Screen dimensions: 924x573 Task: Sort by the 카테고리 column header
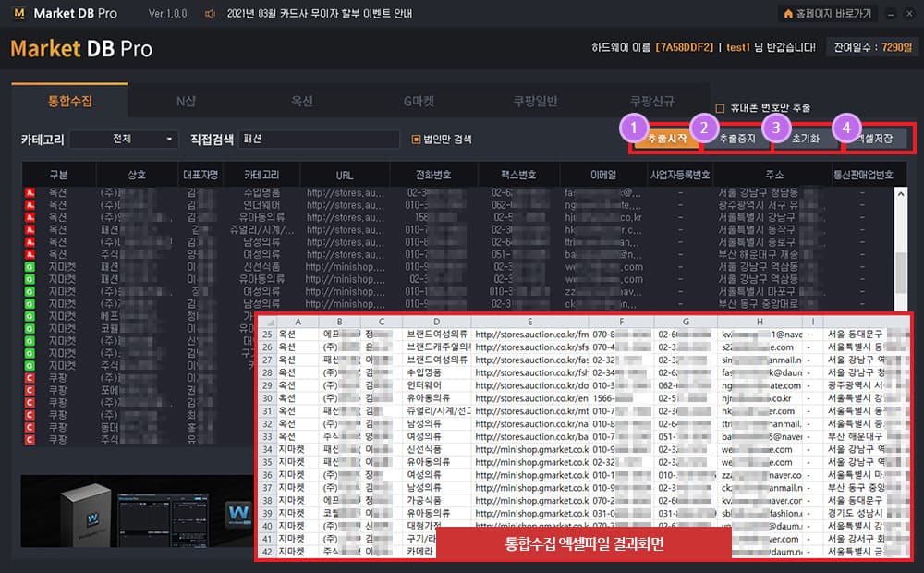261,175
